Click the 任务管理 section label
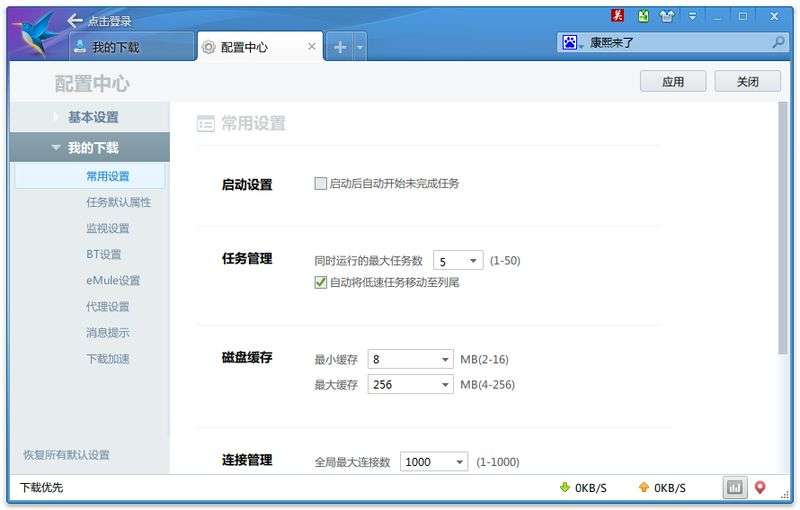The width and height of the screenshot is (800, 510). tap(247, 259)
